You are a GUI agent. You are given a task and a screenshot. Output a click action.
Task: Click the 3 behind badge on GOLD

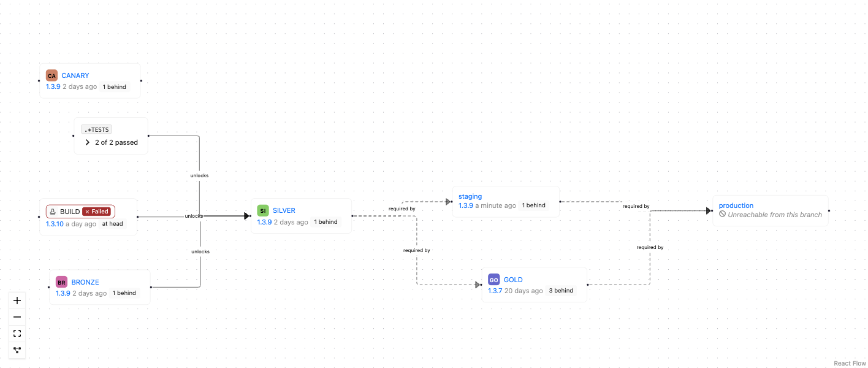tap(561, 291)
